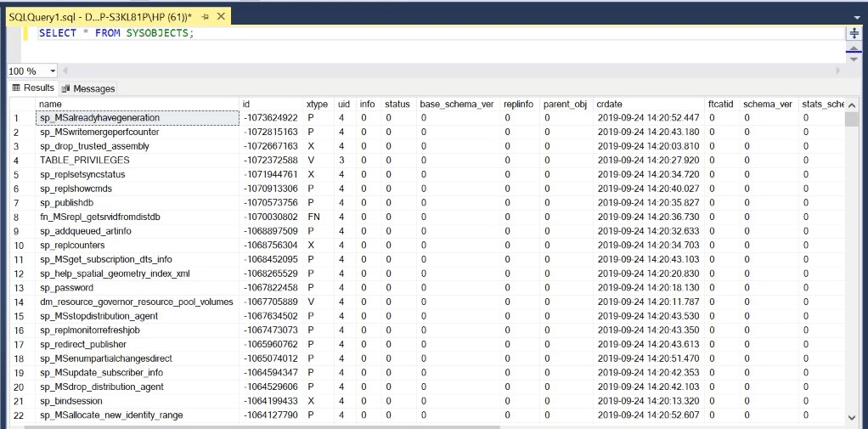Click the editor scroll up arrow

[x=853, y=47]
